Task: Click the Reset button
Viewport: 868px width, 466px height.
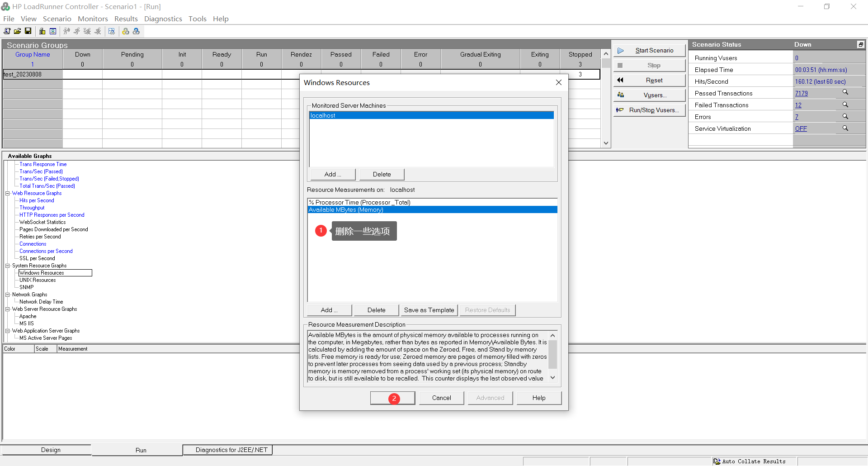Action: coord(649,80)
